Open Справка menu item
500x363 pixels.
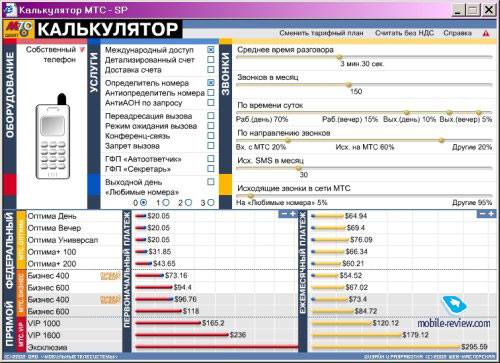[457, 33]
